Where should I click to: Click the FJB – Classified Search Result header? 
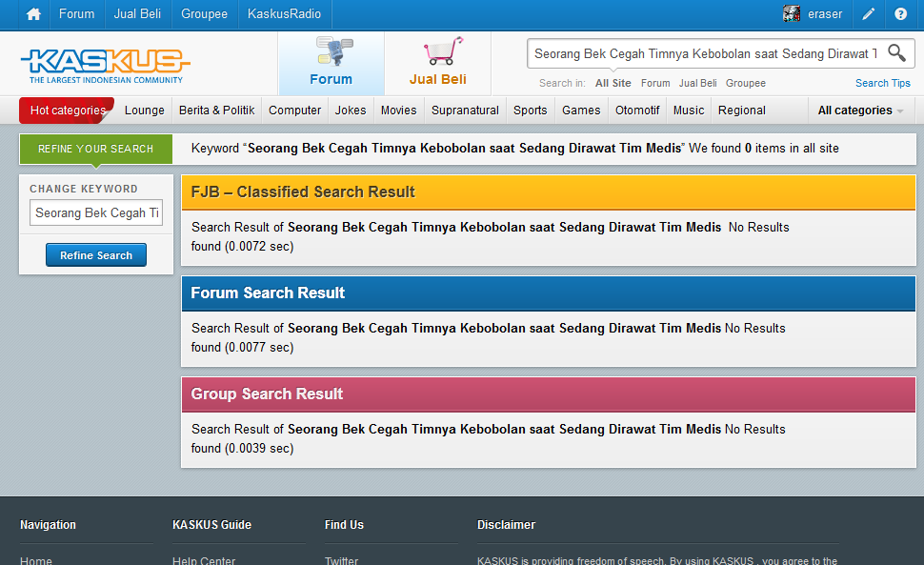(549, 192)
